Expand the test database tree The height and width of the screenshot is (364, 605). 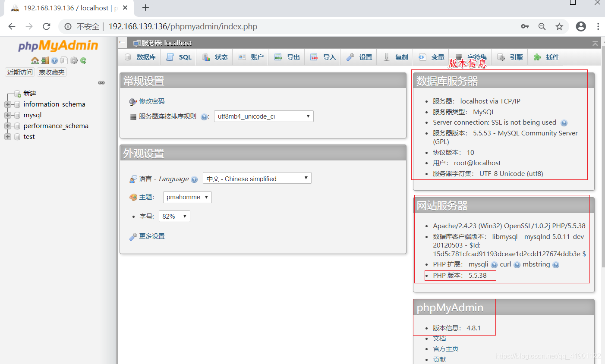pyautogui.click(x=7, y=137)
